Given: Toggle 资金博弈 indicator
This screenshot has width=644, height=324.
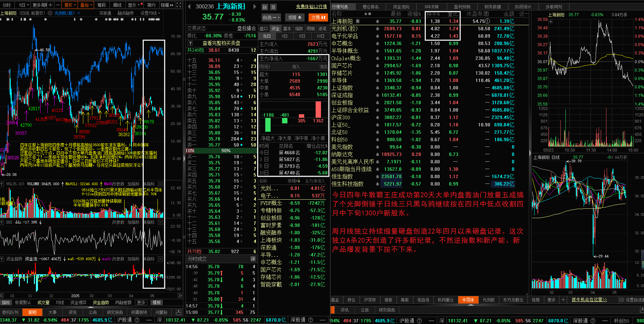Looking at the screenshot, I should pyautogui.click(x=78, y=302).
